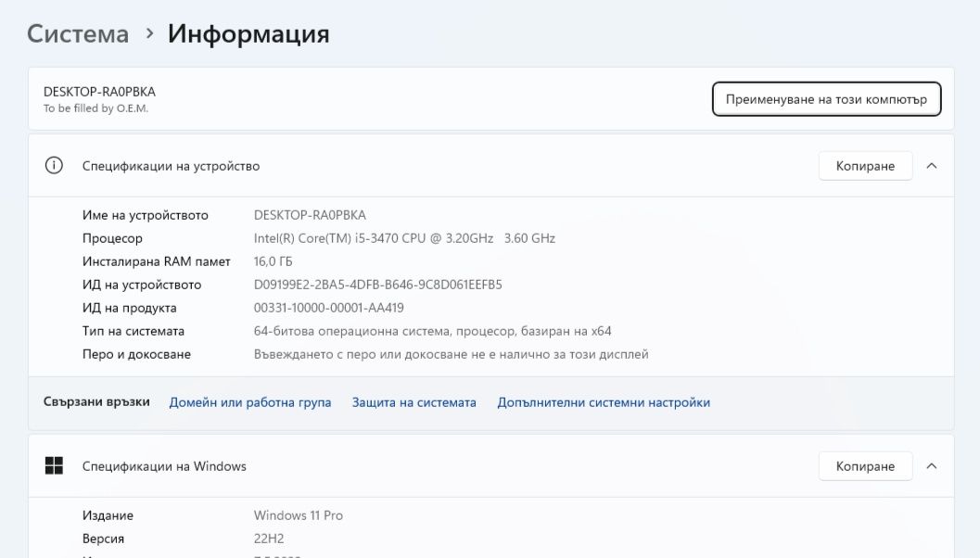Click the Версия label

click(x=103, y=539)
